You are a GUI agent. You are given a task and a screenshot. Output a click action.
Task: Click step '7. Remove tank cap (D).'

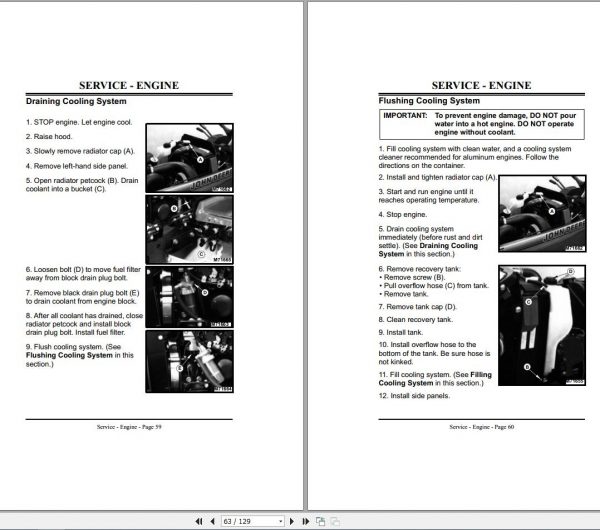pos(417,307)
